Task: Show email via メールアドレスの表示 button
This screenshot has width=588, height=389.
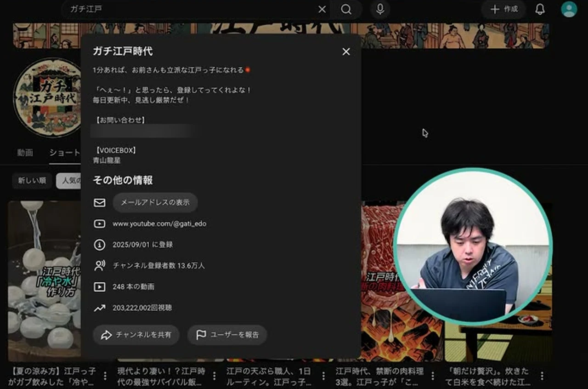Action: click(155, 202)
